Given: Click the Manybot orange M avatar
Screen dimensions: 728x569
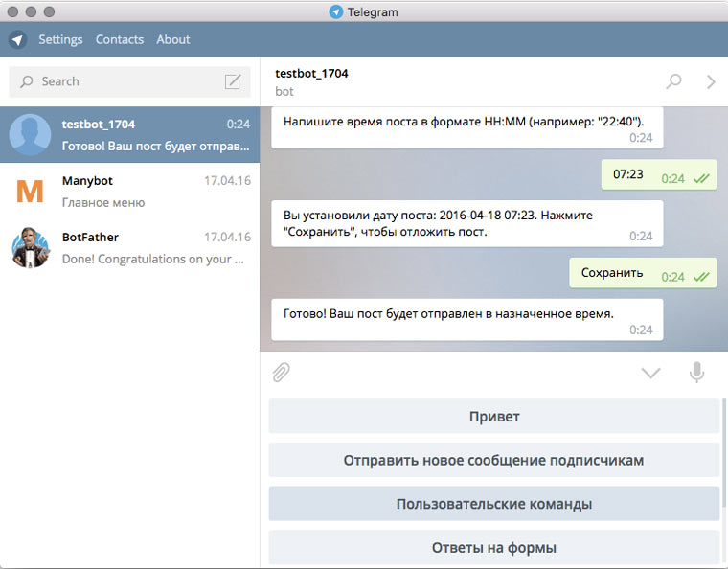Looking at the screenshot, I should [30, 192].
